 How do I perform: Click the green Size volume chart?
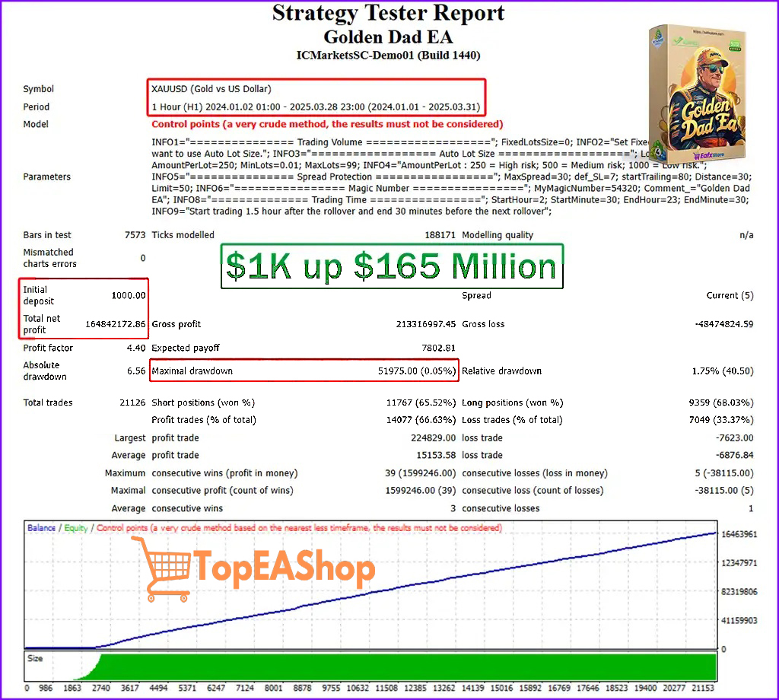coord(370,667)
